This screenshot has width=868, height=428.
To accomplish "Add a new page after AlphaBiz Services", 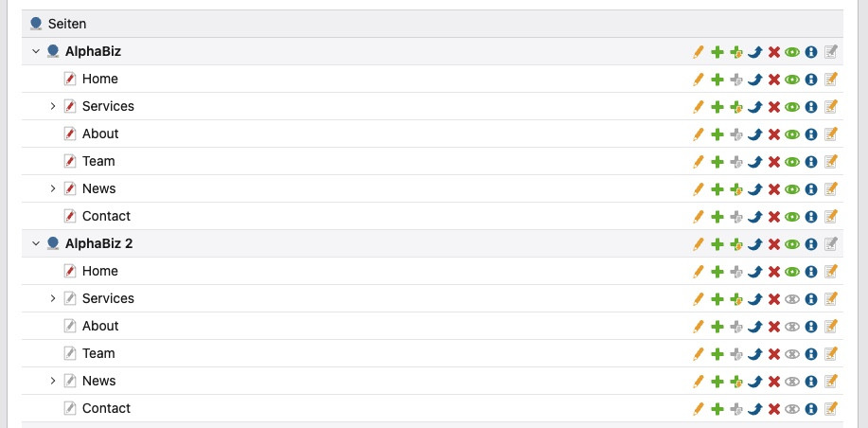I will pos(717,107).
